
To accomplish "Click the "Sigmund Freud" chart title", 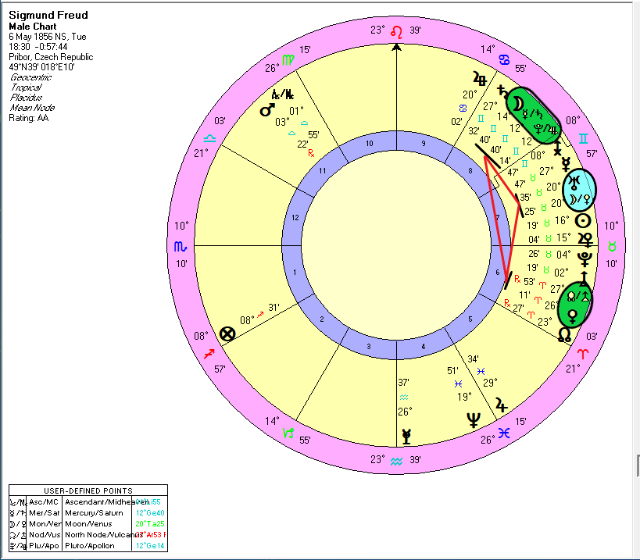I will click(48, 15).
